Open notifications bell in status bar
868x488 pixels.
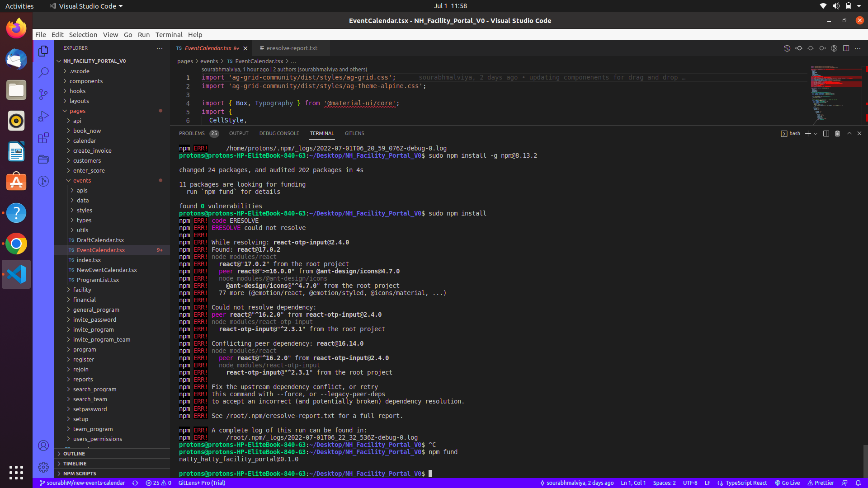858,483
